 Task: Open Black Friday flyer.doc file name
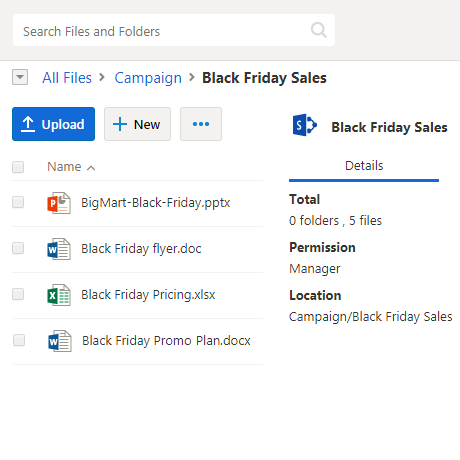point(141,249)
